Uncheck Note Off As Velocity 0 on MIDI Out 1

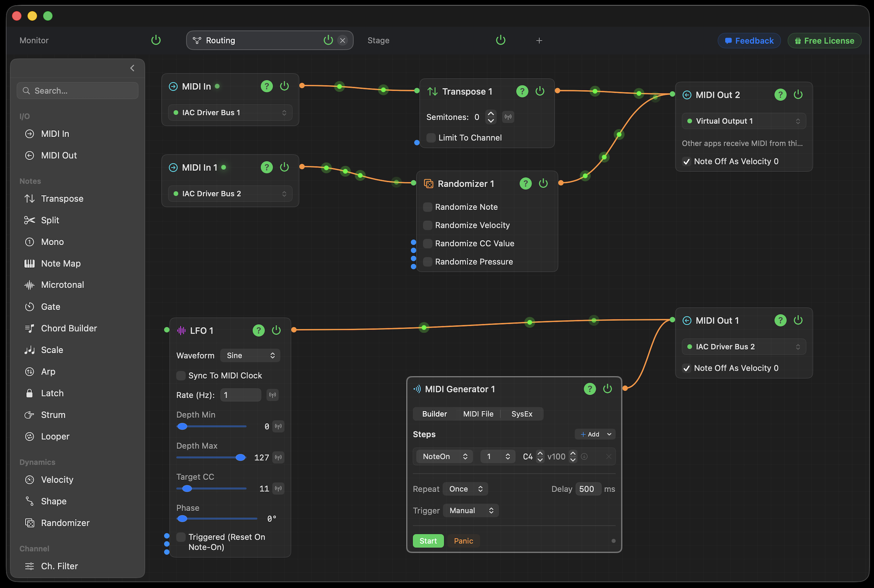(x=686, y=368)
